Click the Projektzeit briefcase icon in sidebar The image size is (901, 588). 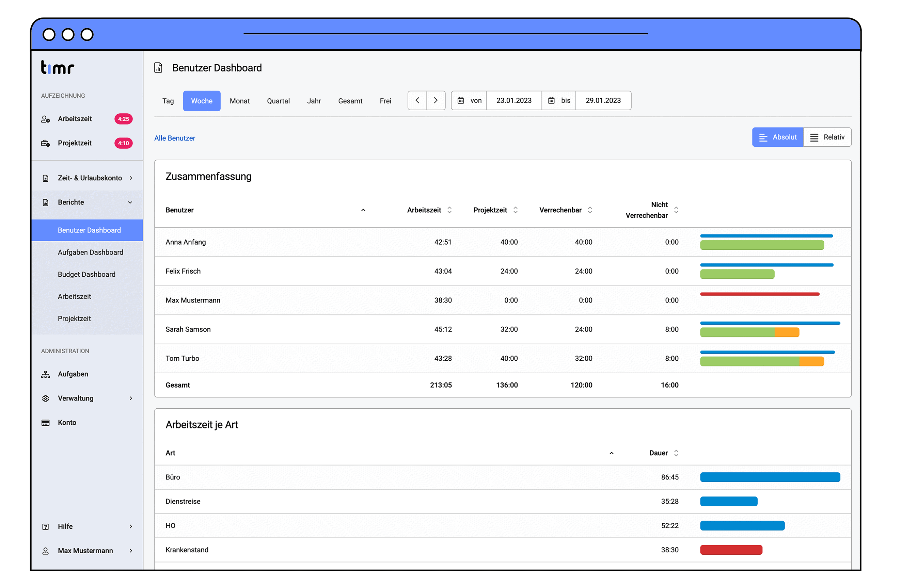coord(45,143)
